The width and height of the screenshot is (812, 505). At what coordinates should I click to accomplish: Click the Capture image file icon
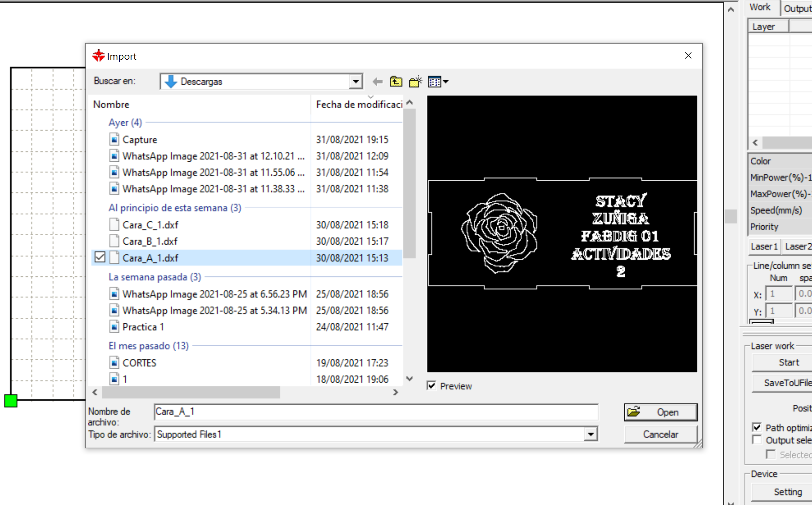[x=114, y=139]
